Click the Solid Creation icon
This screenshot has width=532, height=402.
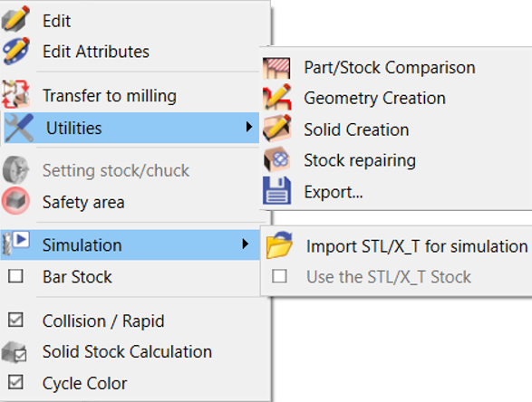(276, 129)
